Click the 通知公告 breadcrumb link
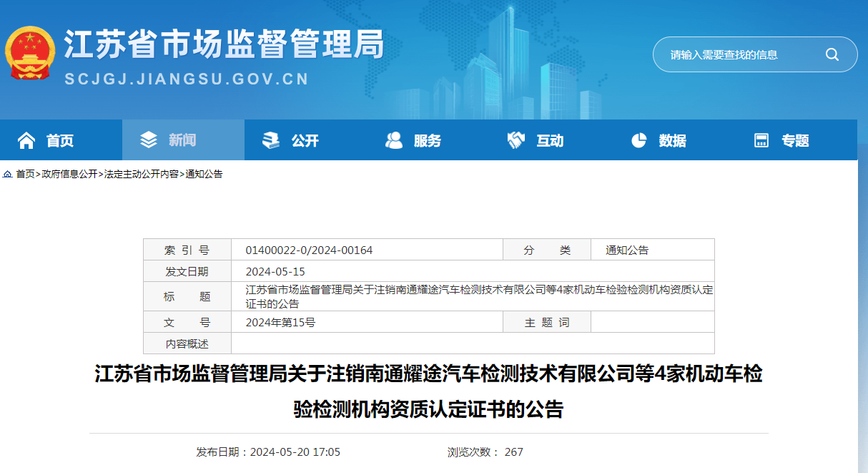The height and width of the screenshot is (473, 868). 204,174
